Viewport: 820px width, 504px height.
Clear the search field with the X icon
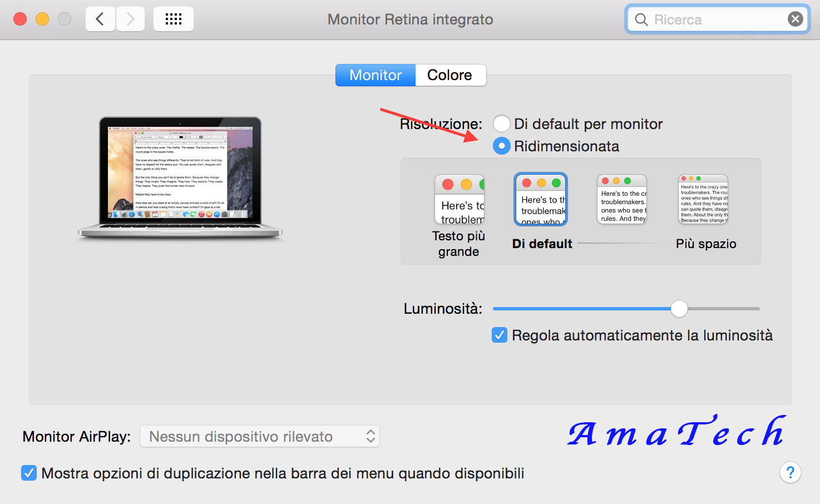click(795, 18)
